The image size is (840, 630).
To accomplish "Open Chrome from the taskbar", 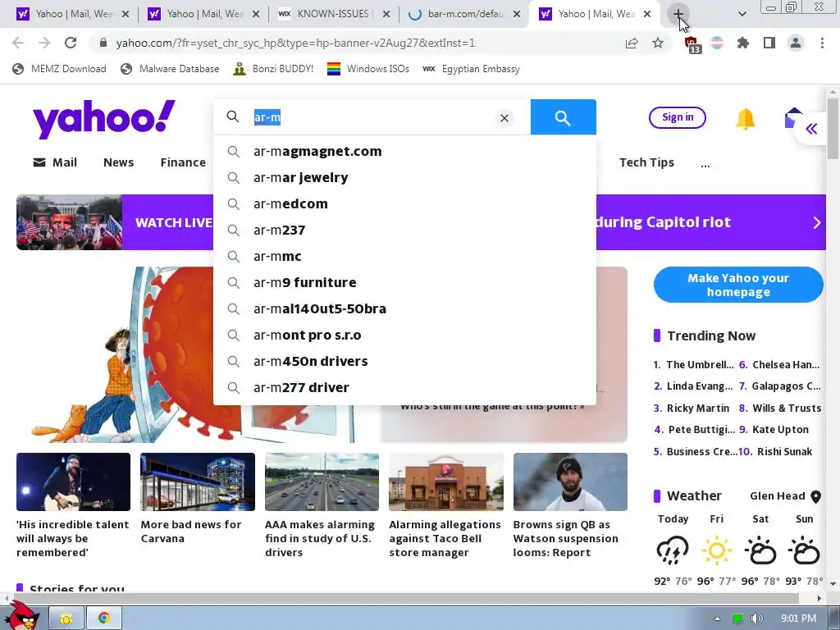I will (104, 619).
